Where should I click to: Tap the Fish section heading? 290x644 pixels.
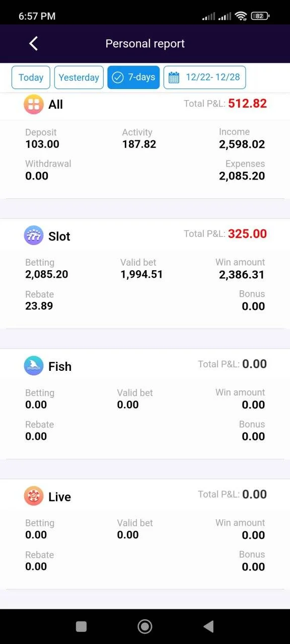tap(60, 367)
